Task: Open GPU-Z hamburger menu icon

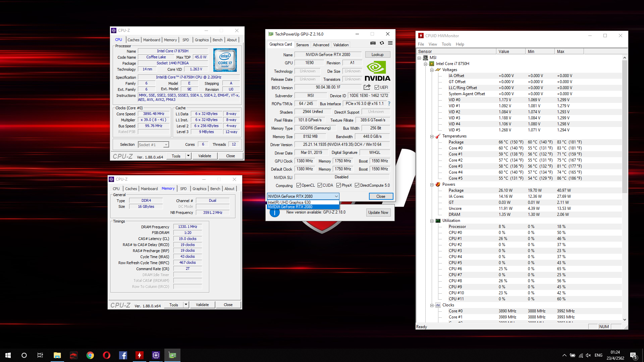Action: tap(390, 43)
